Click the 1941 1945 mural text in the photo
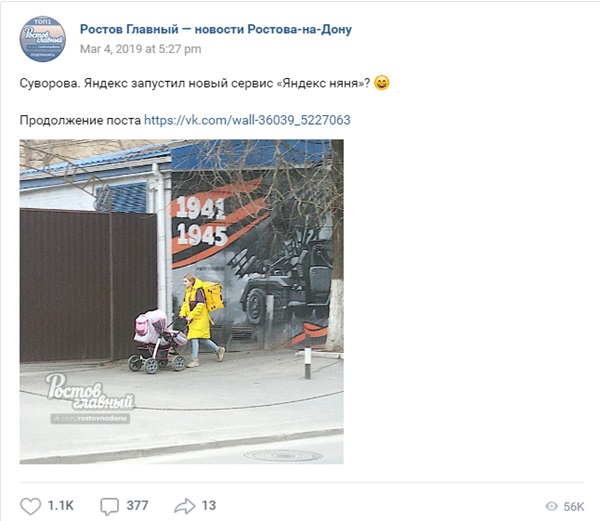Screen dimensions: 600x521 pyautogui.click(x=202, y=221)
